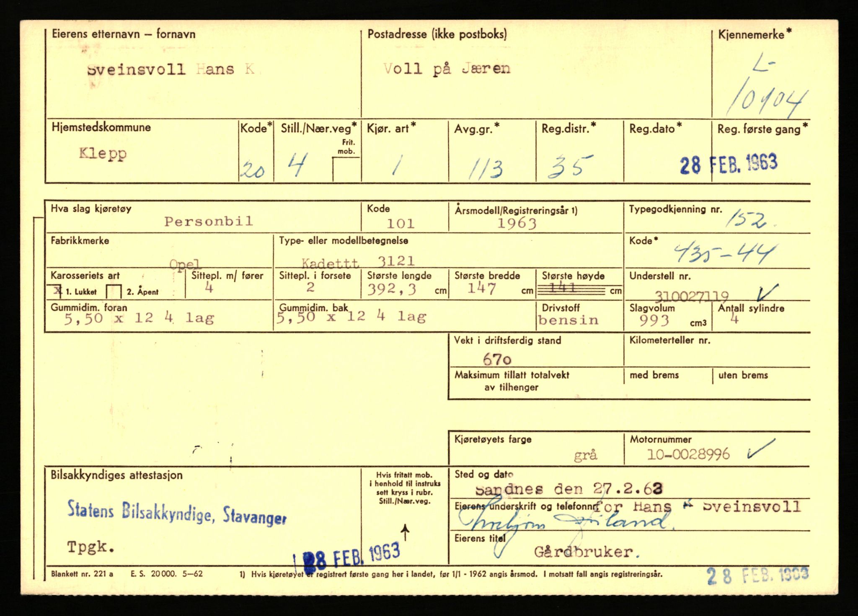The width and height of the screenshot is (858, 616).
Task: Select rear tire dimension under Gummidim. bak
Action: 351,316
